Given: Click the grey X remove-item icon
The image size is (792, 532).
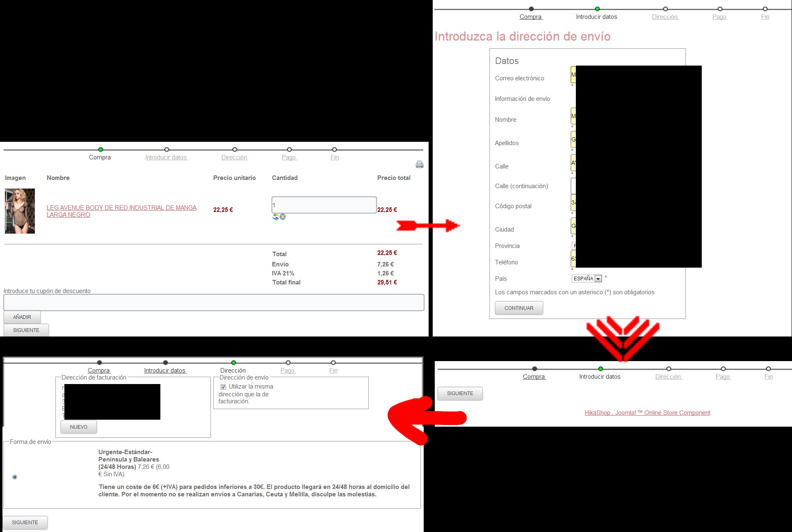Looking at the screenshot, I should (x=283, y=217).
